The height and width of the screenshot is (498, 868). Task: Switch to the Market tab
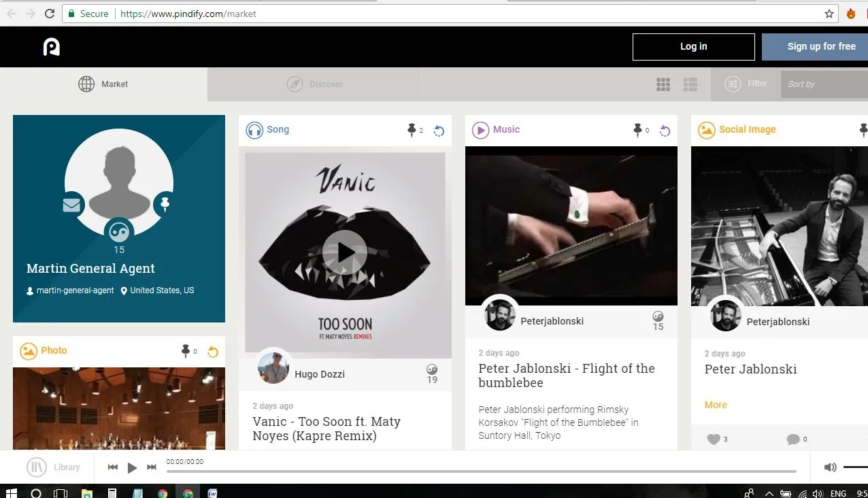[103, 84]
